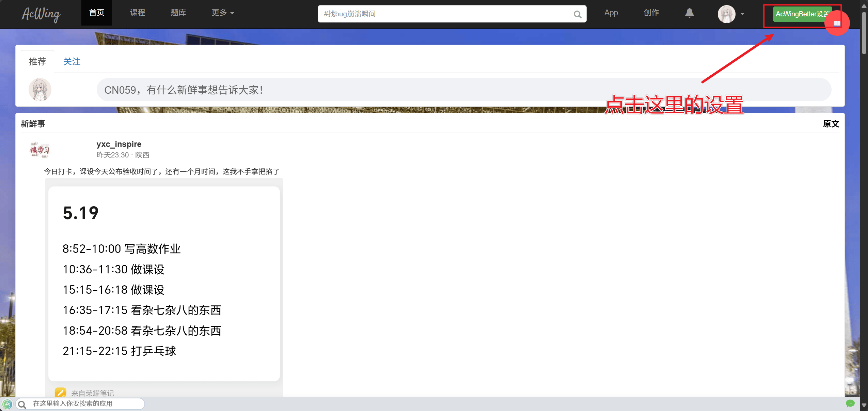Click the red book floating icon
868x411 pixels.
tap(837, 24)
